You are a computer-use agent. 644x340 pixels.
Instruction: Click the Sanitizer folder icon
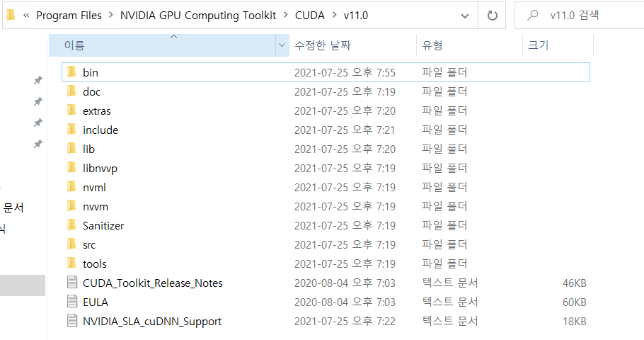[72, 225]
